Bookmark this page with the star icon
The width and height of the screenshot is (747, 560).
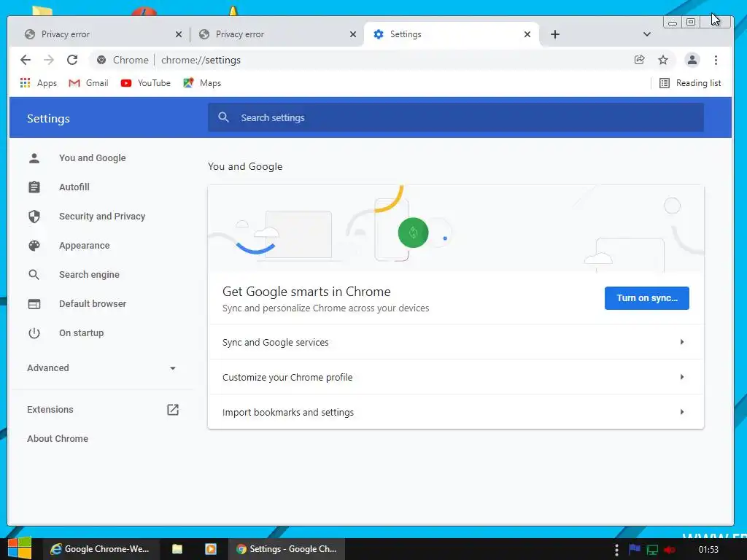pyautogui.click(x=662, y=60)
